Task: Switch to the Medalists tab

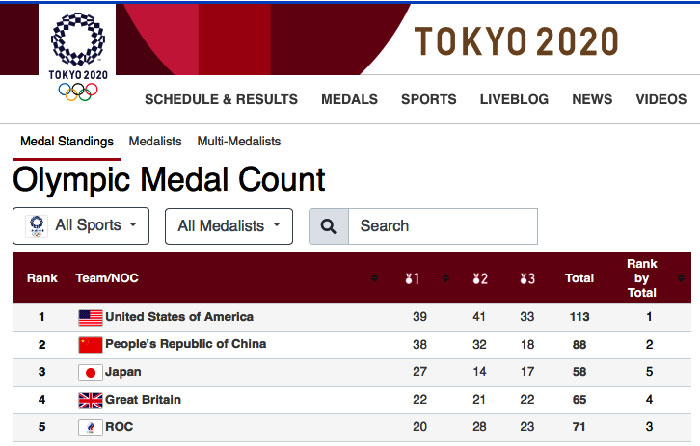Action: [155, 141]
